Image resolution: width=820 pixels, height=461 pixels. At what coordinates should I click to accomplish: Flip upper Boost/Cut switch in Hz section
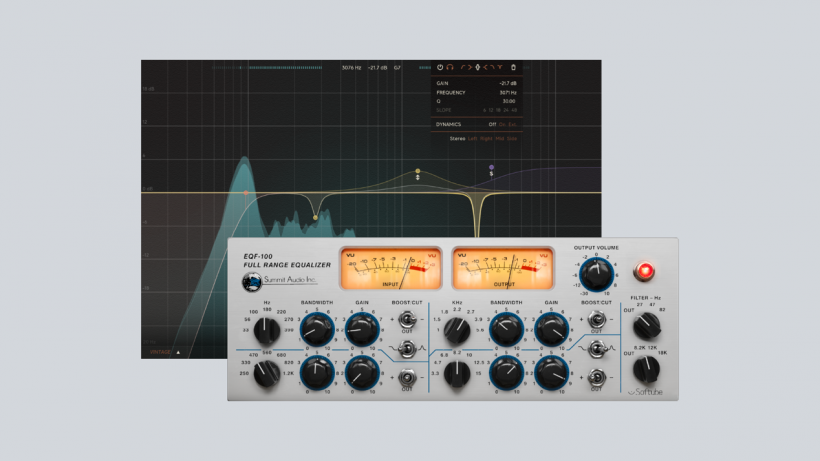coord(407,318)
